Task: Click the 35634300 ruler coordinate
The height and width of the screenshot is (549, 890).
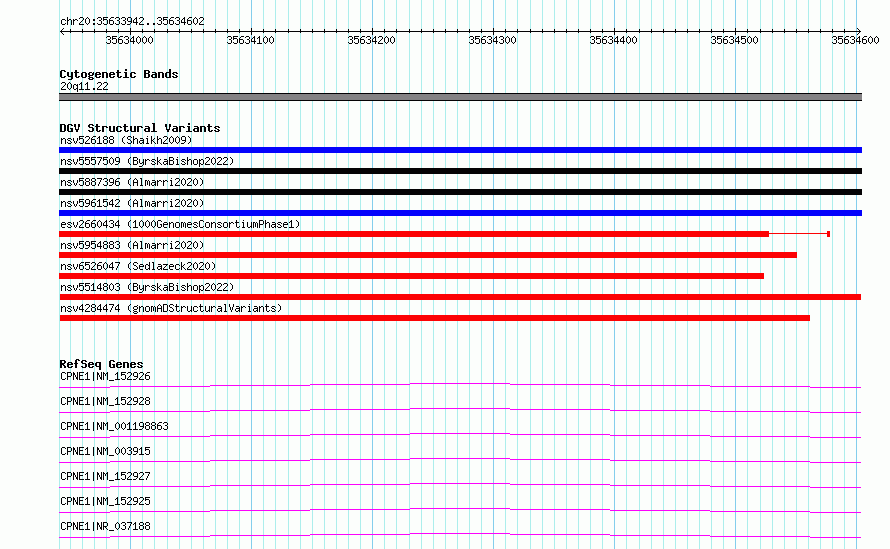Action: (x=492, y=40)
